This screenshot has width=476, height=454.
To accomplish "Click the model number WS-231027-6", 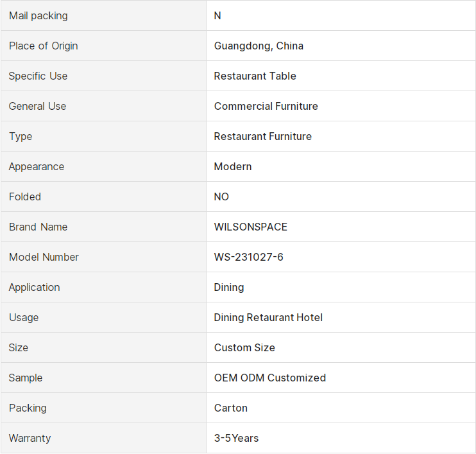I will click(249, 257).
